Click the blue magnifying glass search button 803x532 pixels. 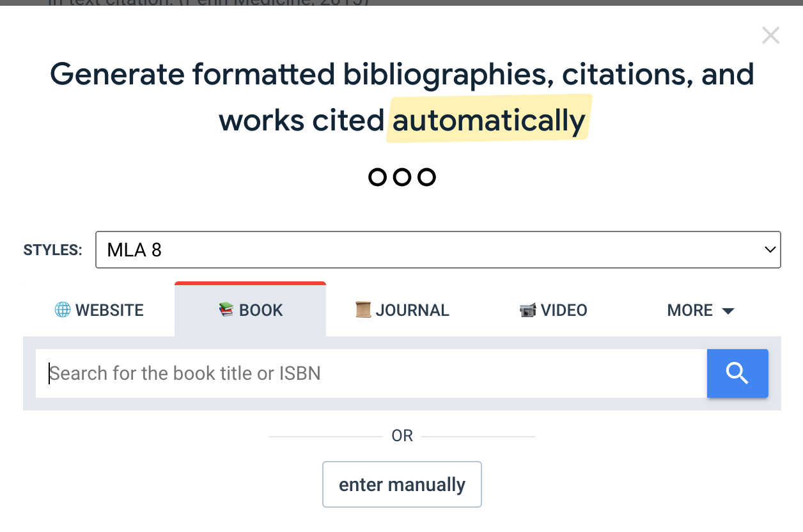point(737,373)
